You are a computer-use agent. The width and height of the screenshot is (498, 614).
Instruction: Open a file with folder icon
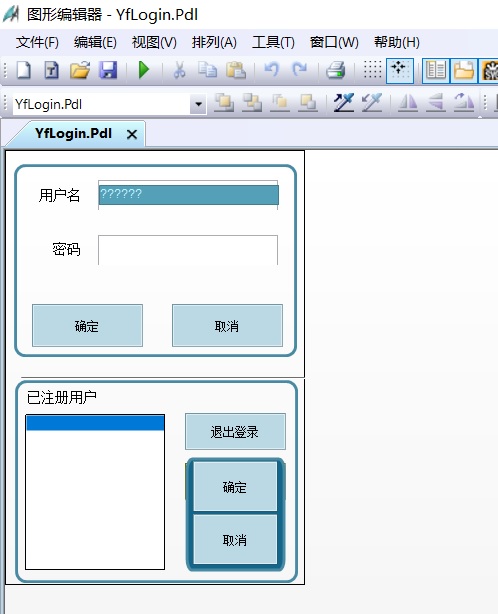click(x=79, y=70)
